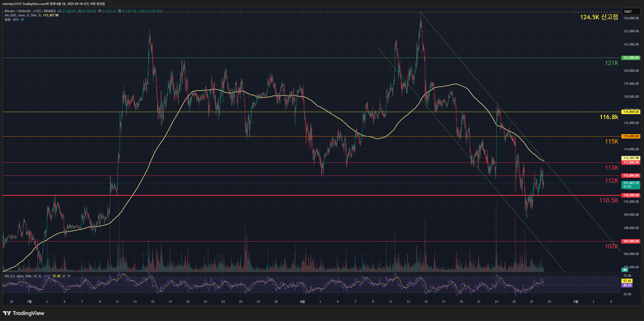The height and width of the screenshot is (321, 644).
Task: Select the MA (200, close, 0, SMA, 5) legend
Action: coord(23,15)
